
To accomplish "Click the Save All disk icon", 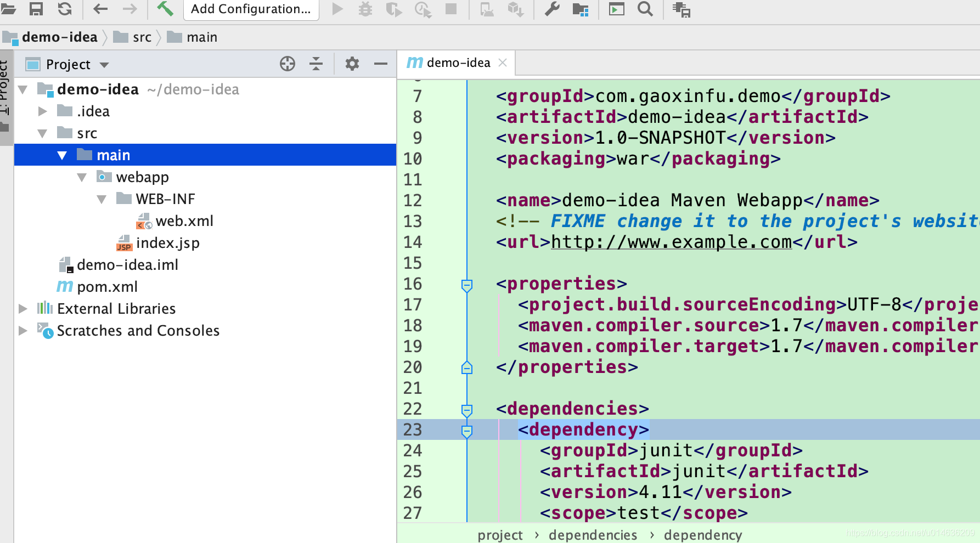I will point(36,9).
